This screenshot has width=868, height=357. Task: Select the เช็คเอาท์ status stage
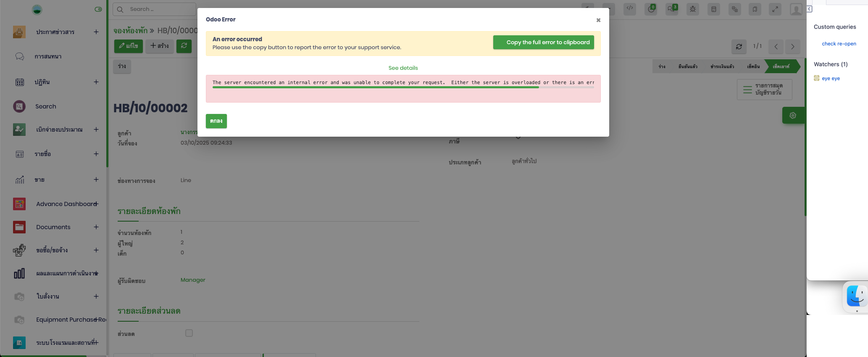tap(781, 66)
